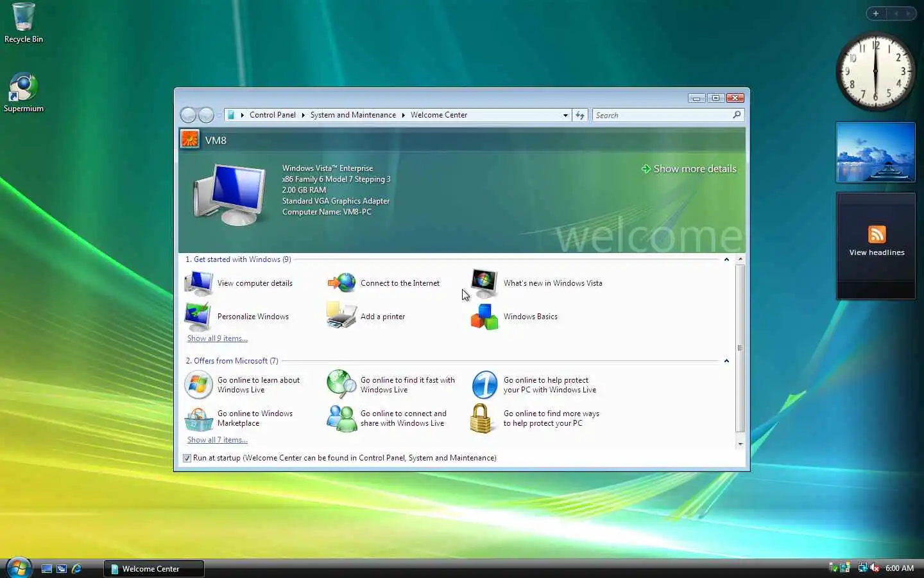924x578 pixels.
Task: Click the Standard VGA Graphics Adapter text
Action: [336, 201]
